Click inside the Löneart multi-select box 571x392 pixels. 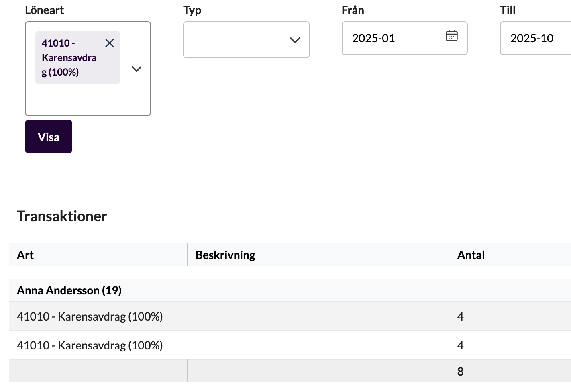(88, 69)
